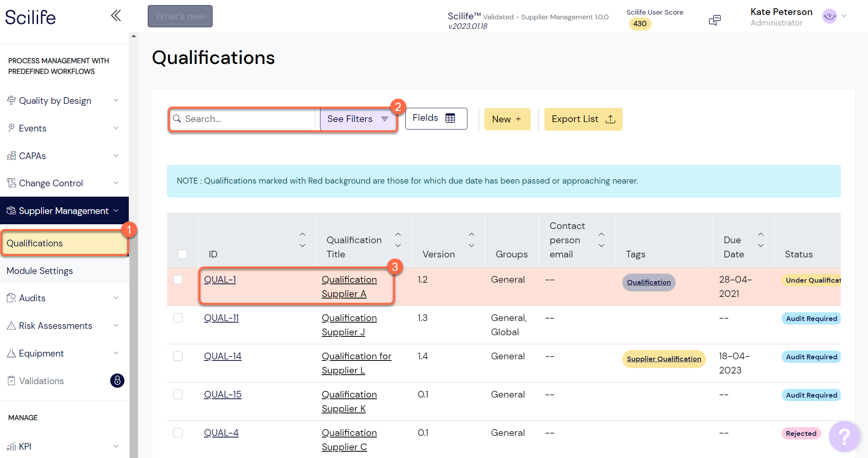Sort by ID column arrows
This screenshot has height=458, width=868.
click(302, 240)
